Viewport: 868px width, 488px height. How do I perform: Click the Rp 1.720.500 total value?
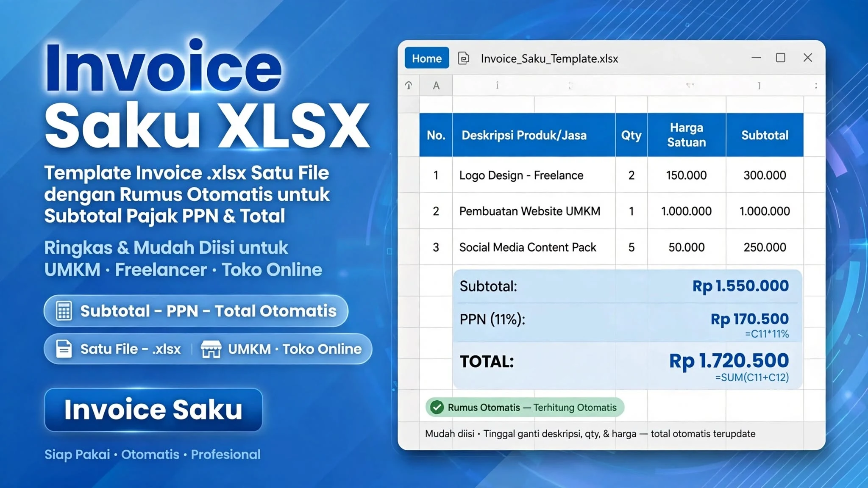click(729, 360)
